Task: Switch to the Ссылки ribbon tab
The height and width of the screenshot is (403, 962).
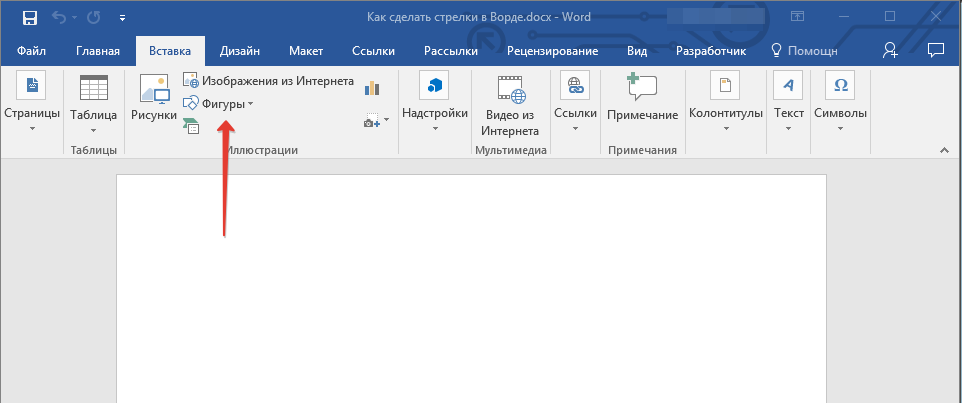Action: (373, 52)
